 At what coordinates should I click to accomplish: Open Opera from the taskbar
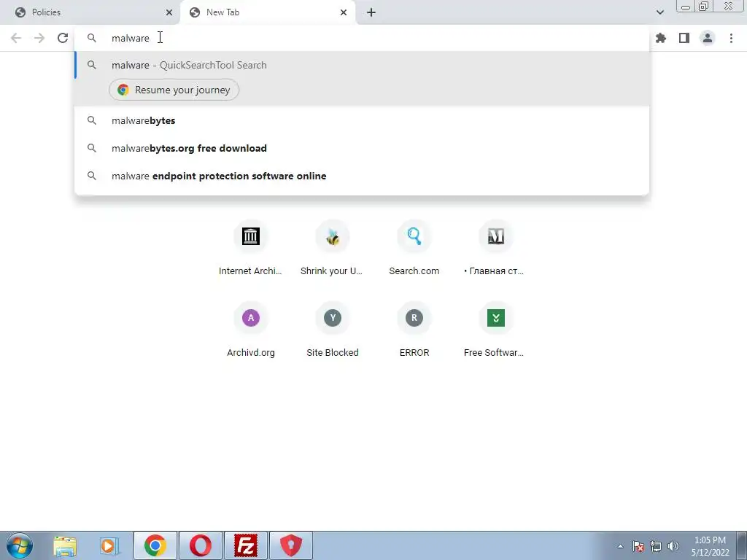tap(200, 545)
